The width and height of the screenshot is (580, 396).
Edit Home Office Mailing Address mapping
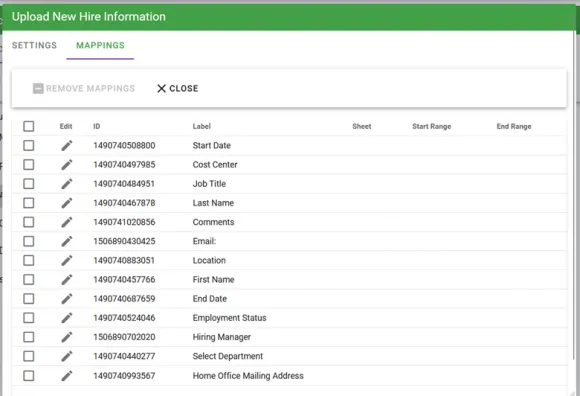(x=67, y=376)
